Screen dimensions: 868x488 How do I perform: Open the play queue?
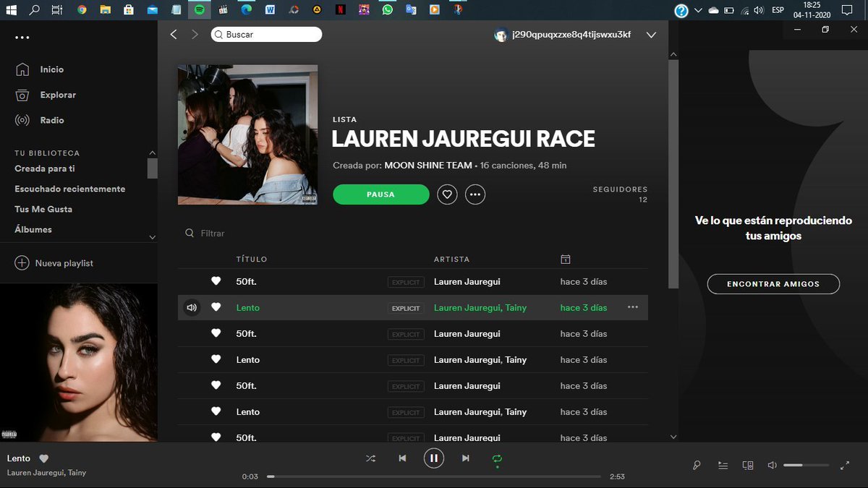[723, 466]
